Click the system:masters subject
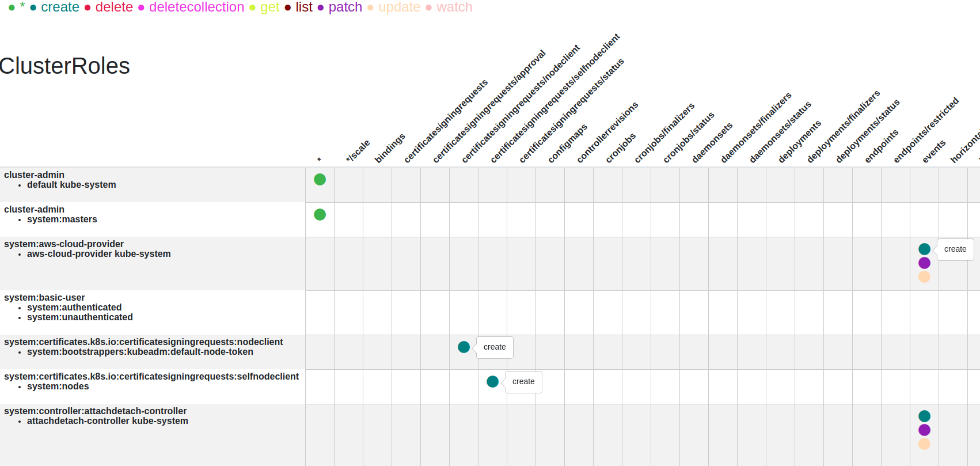980x466 pixels. (x=62, y=219)
